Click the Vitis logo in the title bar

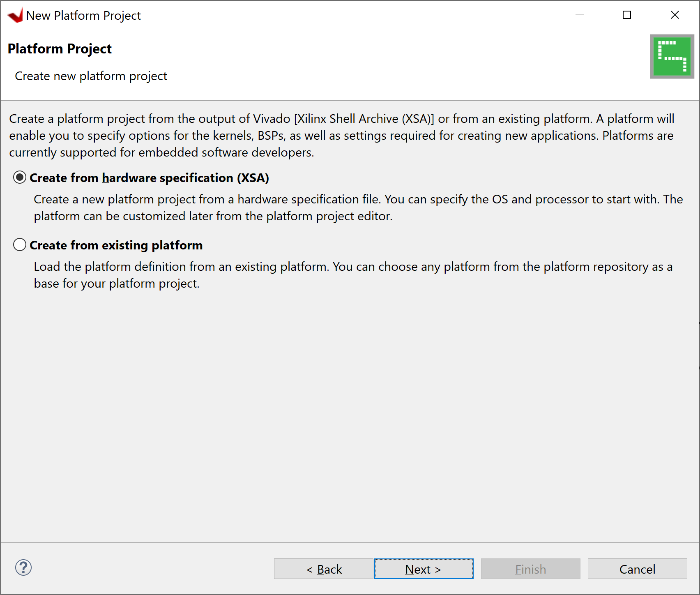pyautogui.click(x=15, y=15)
